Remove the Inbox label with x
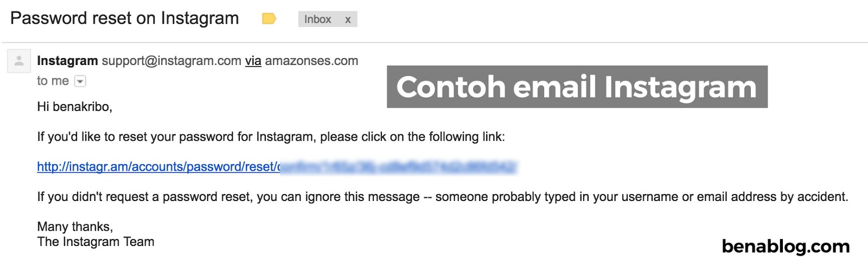This screenshot has width=868, height=266. coord(348,20)
